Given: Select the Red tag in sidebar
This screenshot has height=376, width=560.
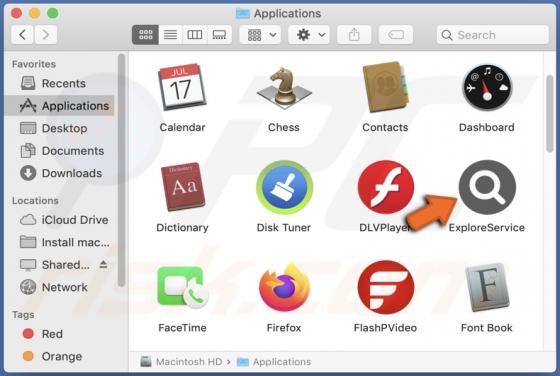Looking at the screenshot, I should (x=59, y=334).
